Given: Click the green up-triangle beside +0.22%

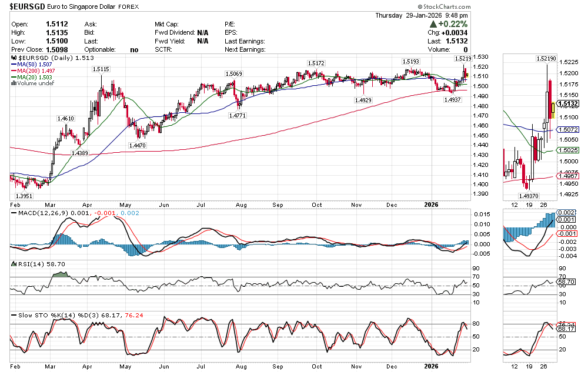Looking at the screenshot, I should [433, 24].
